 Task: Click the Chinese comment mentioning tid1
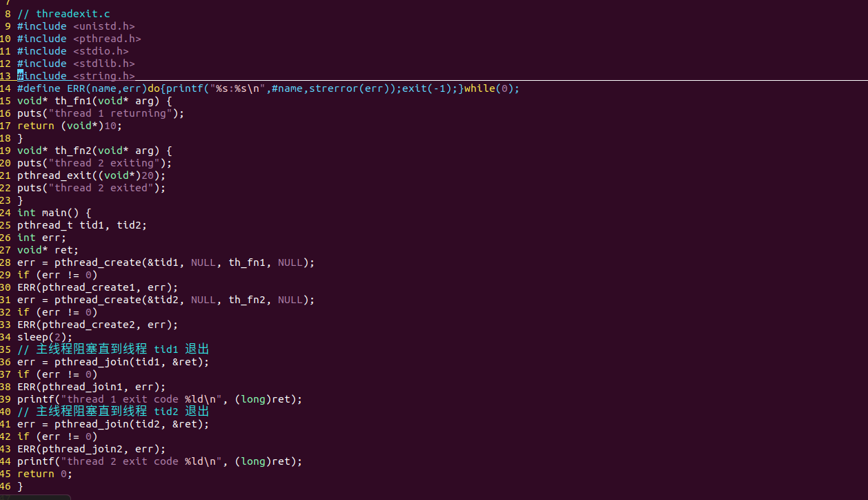(x=113, y=349)
